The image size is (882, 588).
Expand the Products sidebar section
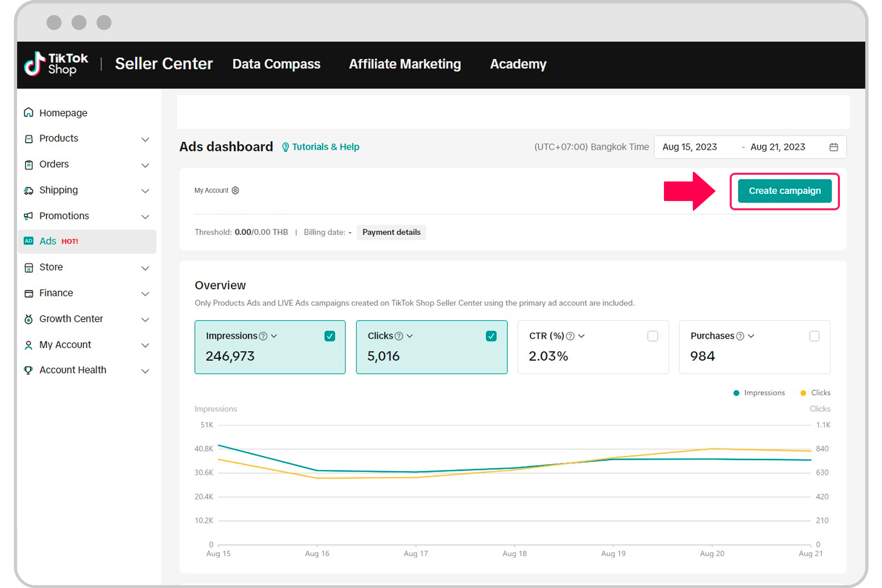tap(145, 139)
